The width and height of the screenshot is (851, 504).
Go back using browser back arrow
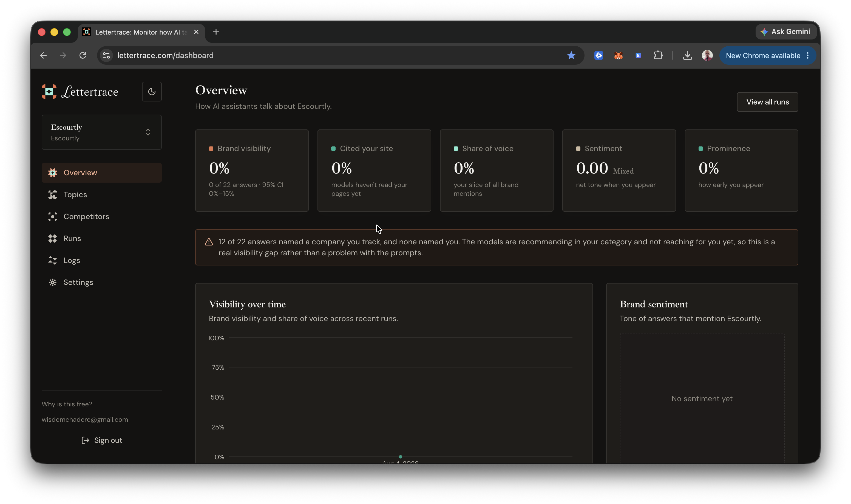click(43, 55)
